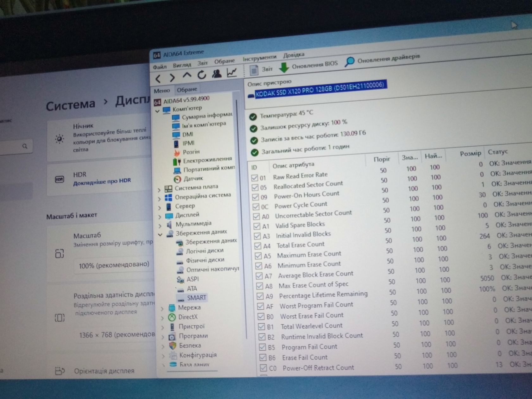
Task: Expand the DirectX tree node
Action: click(162, 318)
